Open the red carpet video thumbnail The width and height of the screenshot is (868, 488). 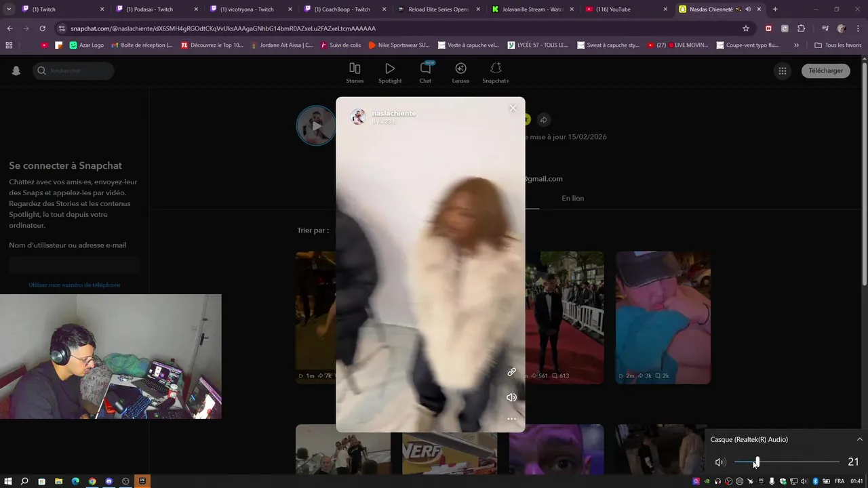(x=564, y=317)
